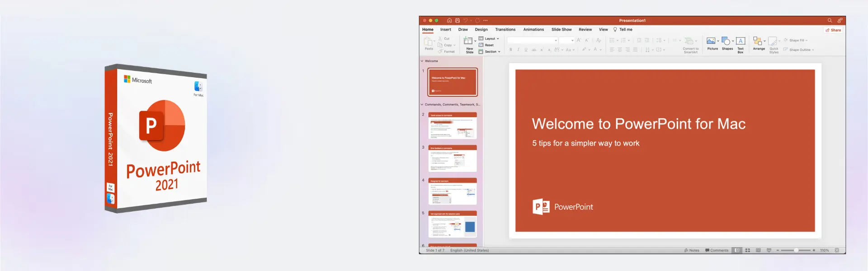Click the search magnifier in the title bar

click(830, 20)
